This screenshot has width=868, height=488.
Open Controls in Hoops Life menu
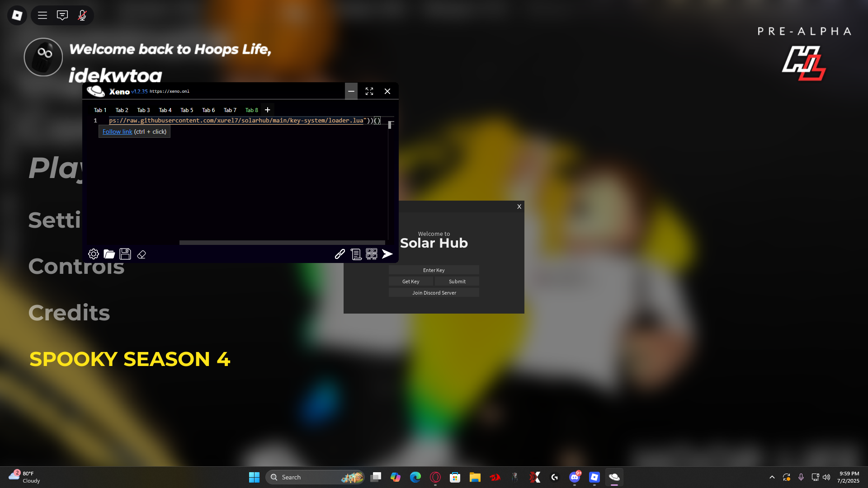pyautogui.click(x=76, y=267)
